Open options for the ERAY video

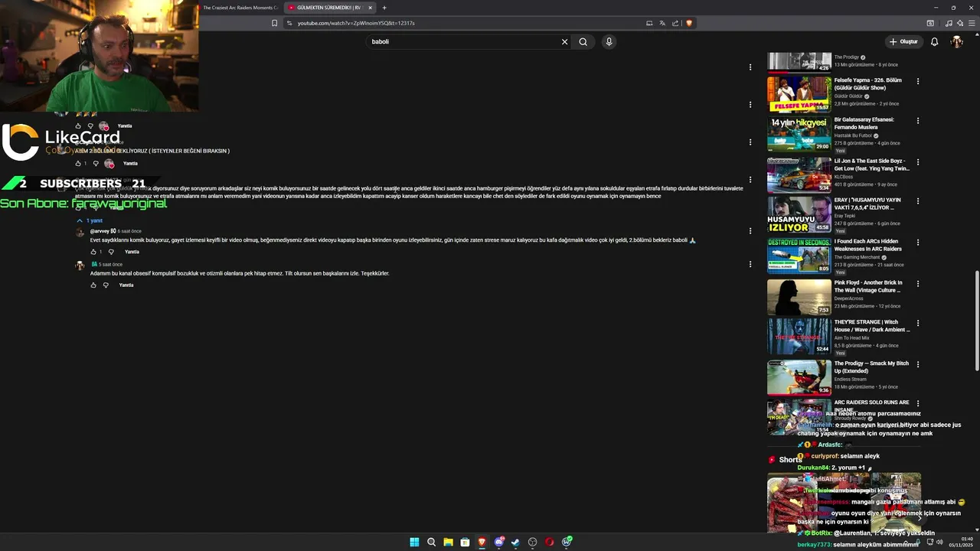pos(918,202)
